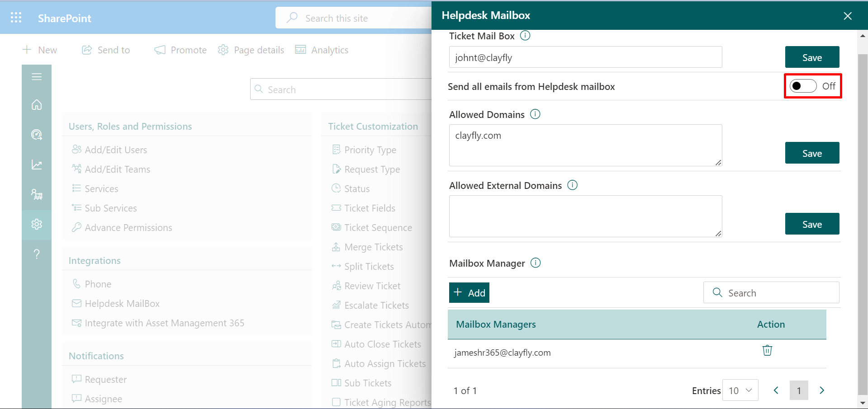
Task: Select page 1 in pagination
Action: pos(799,390)
